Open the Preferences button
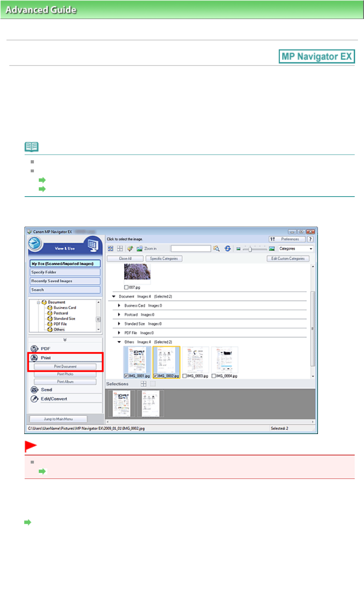 287,239
